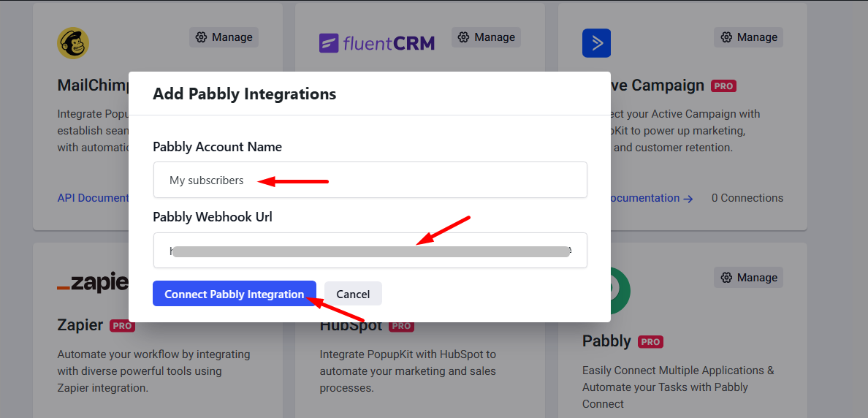Open MailChimp API Documentation link
The height and width of the screenshot is (418, 868).
point(93,197)
